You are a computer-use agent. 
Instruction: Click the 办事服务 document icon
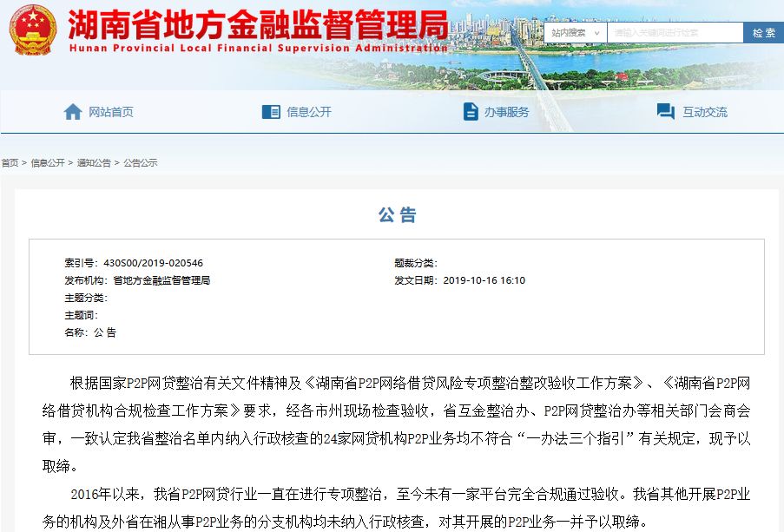pos(470,112)
